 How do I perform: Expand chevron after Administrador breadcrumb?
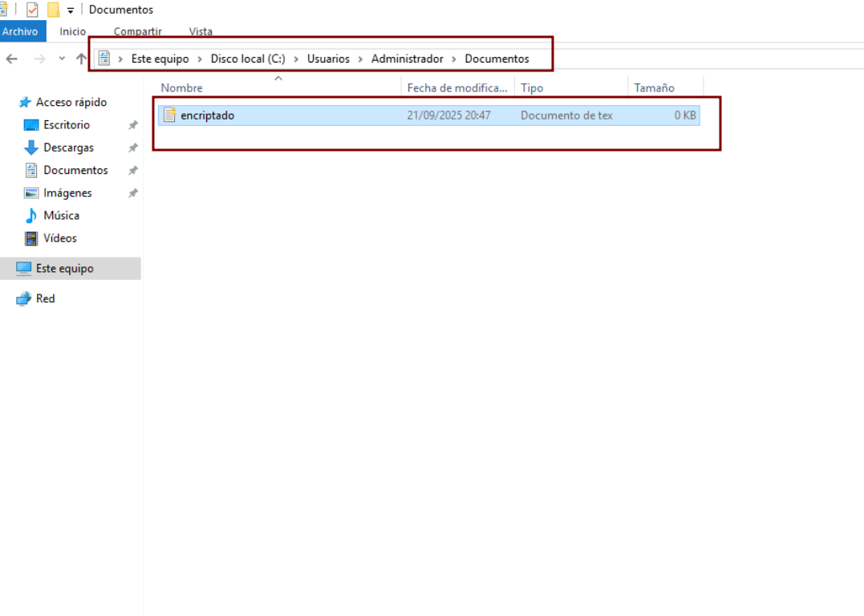pos(454,59)
